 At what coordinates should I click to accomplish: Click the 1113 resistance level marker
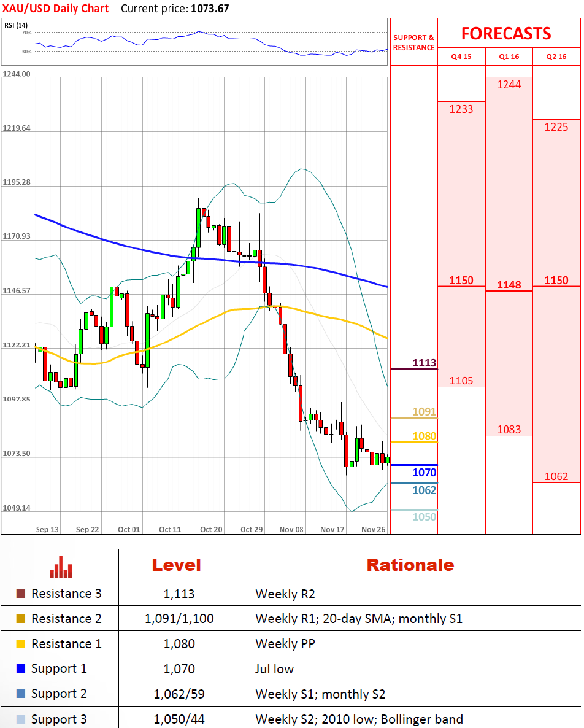(425, 363)
